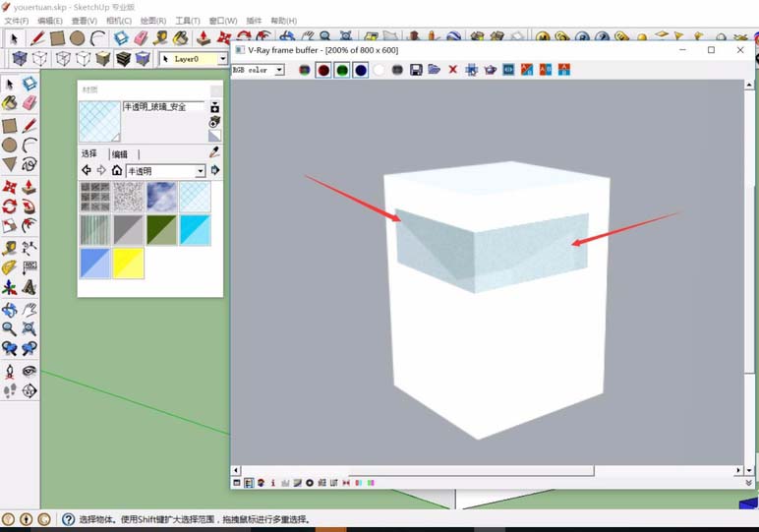Toggle the blue channel in frame buffer
This screenshot has width=759, height=532.
361,70
